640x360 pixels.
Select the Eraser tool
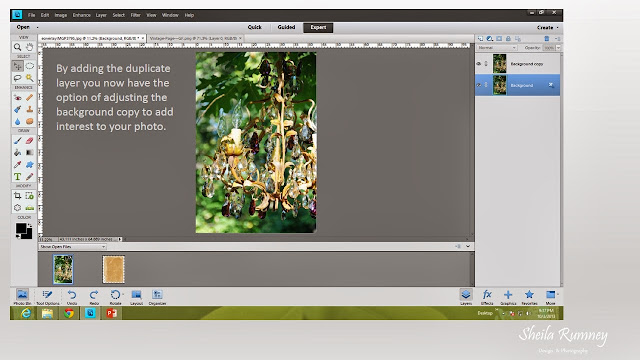(x=29, y=141)
